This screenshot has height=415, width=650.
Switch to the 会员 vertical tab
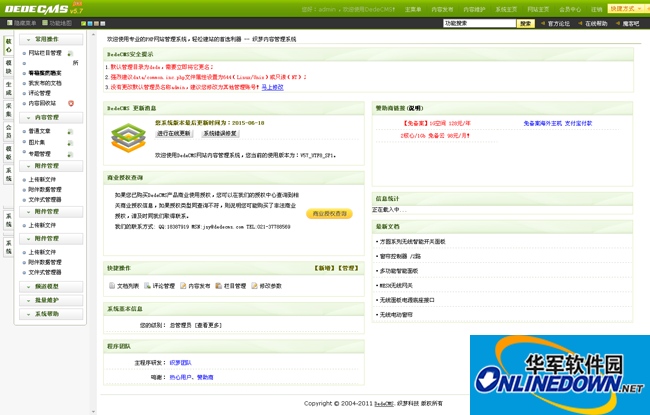point(8,131)
